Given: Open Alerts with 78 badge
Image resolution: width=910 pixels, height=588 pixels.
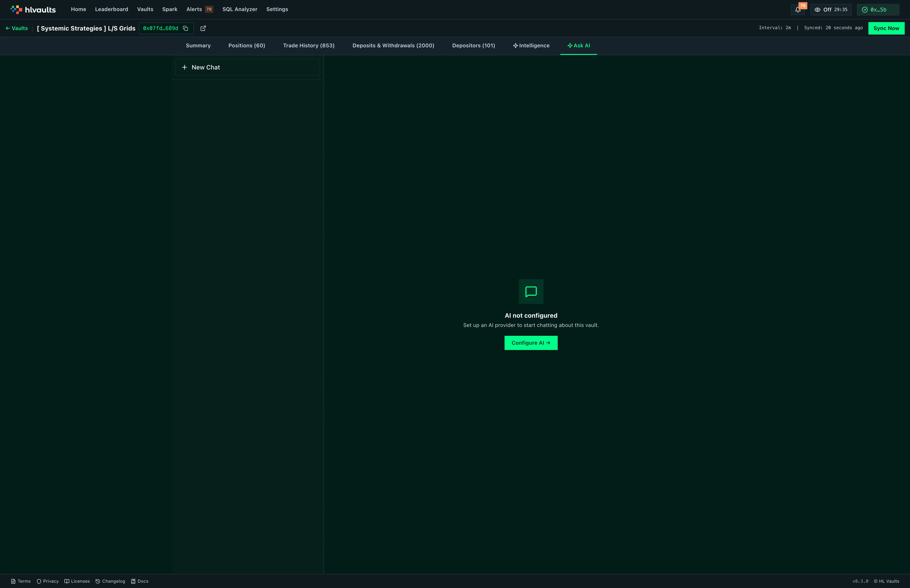Looking at the screenshot, I should [199, 9].
